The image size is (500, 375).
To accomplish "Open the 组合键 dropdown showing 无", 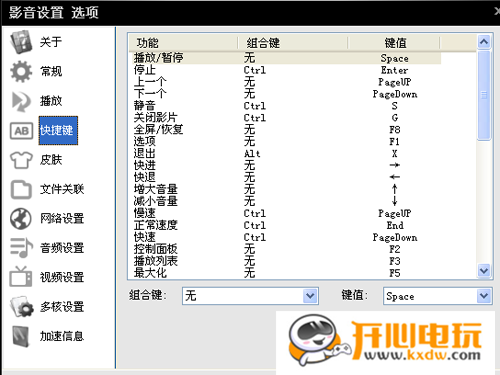I will (x=250, y=296).
